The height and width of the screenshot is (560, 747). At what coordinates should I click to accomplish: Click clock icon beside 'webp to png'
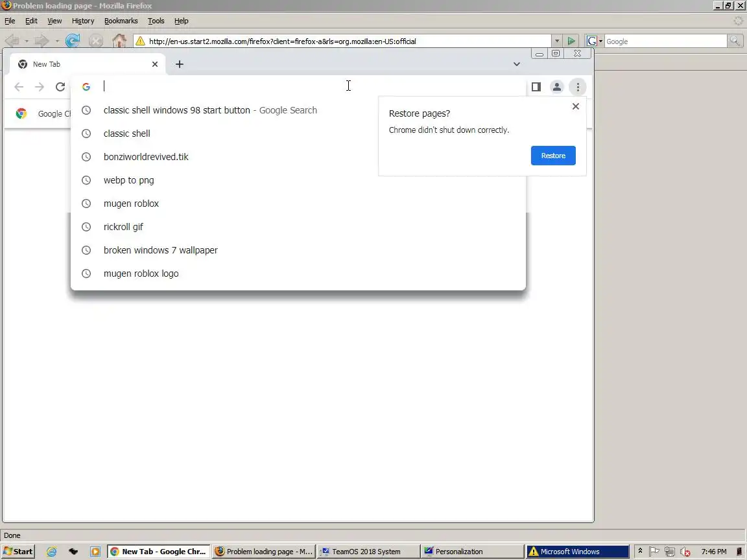(86, 180)
